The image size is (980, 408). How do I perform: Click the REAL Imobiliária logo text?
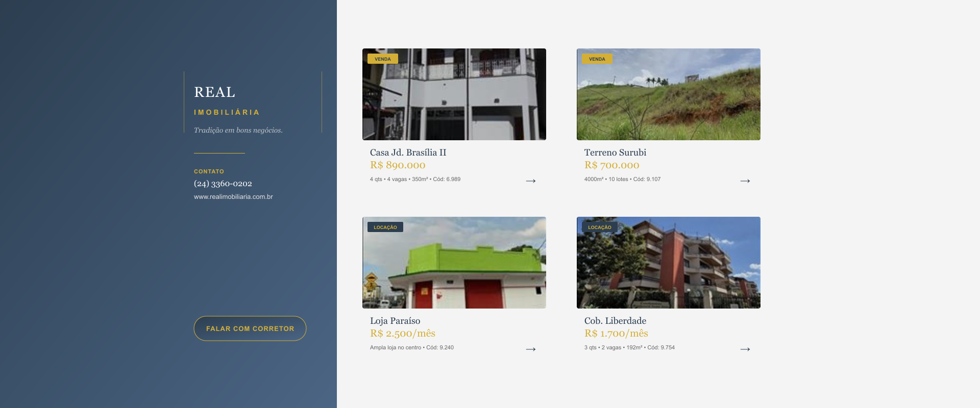[x=215, y=92]
